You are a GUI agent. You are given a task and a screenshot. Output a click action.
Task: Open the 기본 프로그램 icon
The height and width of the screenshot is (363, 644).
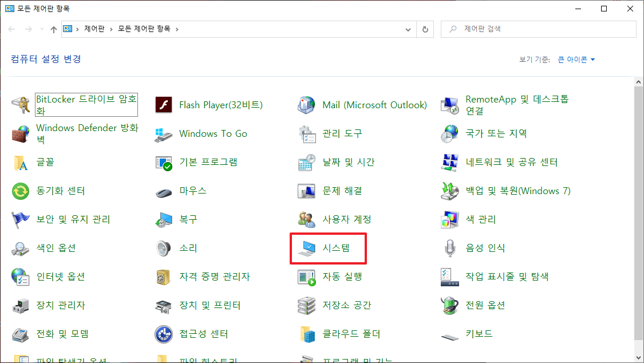pos(164,163)
